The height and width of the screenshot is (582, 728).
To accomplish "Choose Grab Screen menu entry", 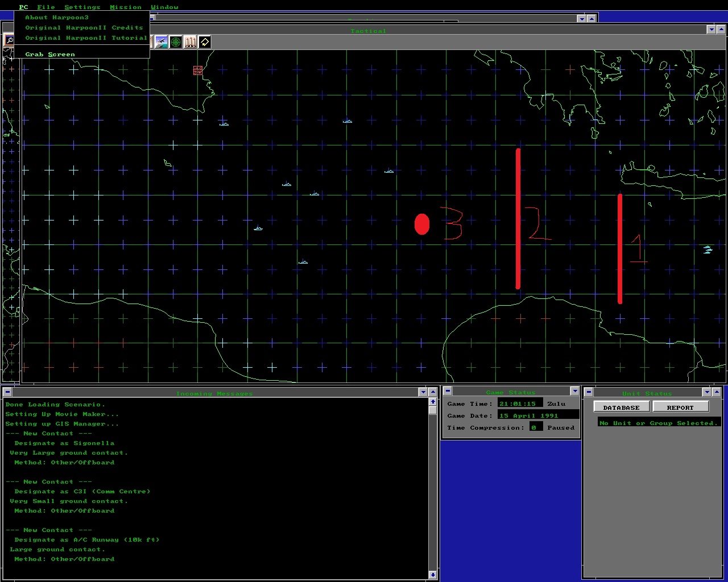I will tap(82, 55).
